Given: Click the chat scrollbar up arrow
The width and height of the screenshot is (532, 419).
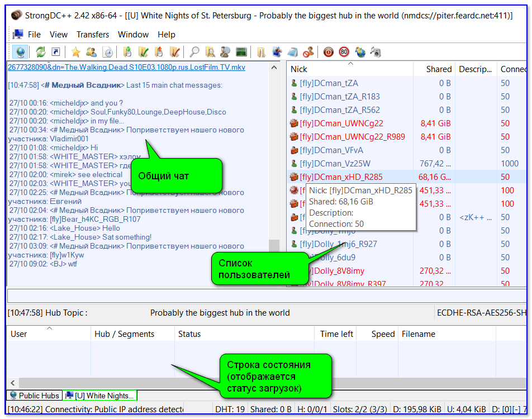Looking at the screenshot, I should click(x=274, y=68).
